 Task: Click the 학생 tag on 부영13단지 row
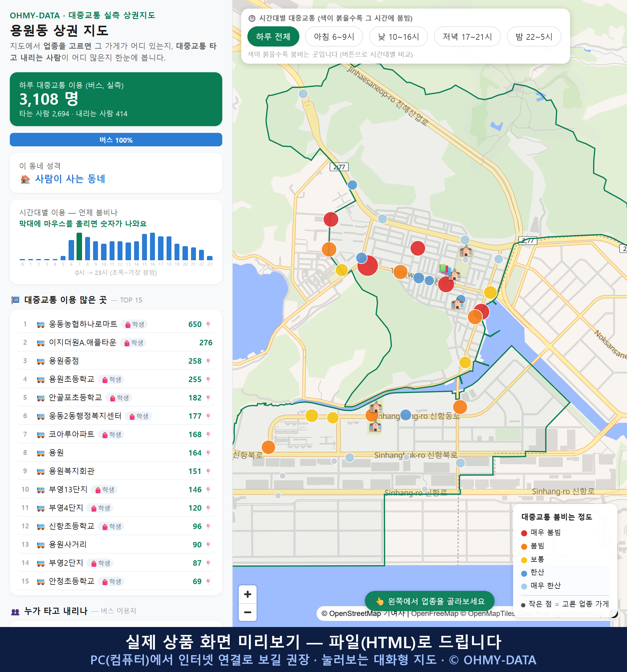point(104,490)
